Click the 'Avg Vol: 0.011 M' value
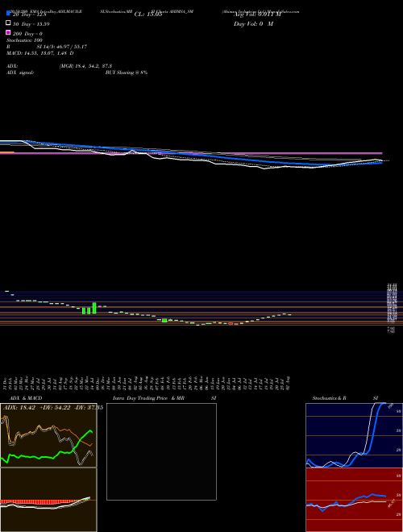The width and height of the screenshot is (403, 532). coord(257,15)
